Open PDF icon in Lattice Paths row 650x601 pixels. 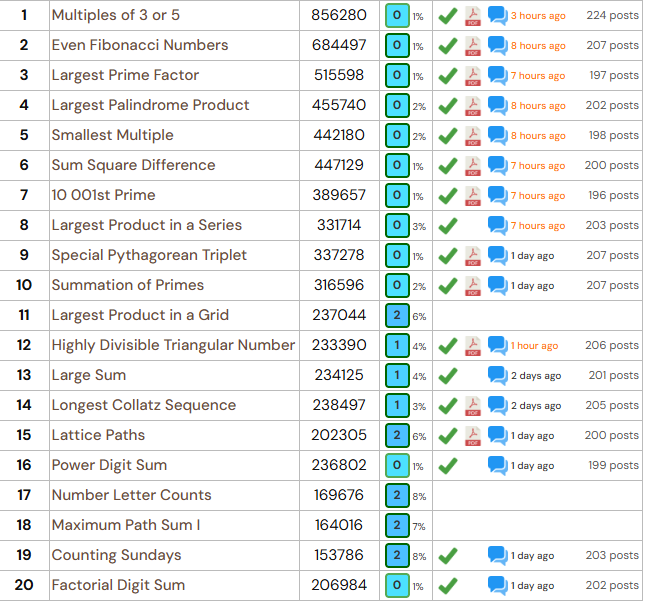tap(473, 436)
